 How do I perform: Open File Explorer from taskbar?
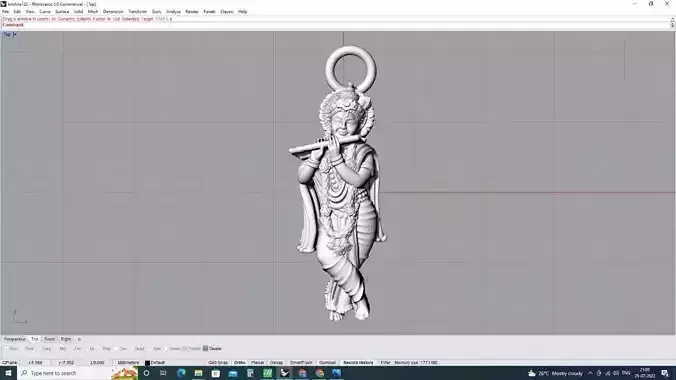(x=198, y=373)
